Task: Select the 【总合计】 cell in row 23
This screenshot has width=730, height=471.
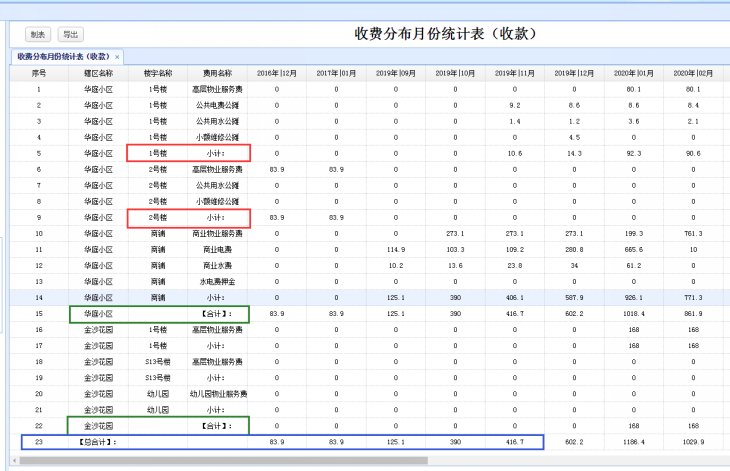Action: (x=98, y=441)
